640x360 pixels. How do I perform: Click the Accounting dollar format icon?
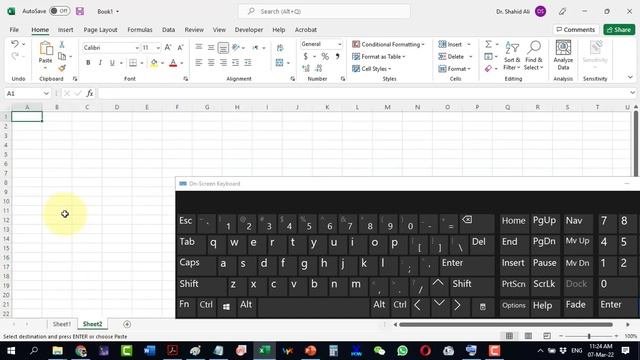(306, 56)
